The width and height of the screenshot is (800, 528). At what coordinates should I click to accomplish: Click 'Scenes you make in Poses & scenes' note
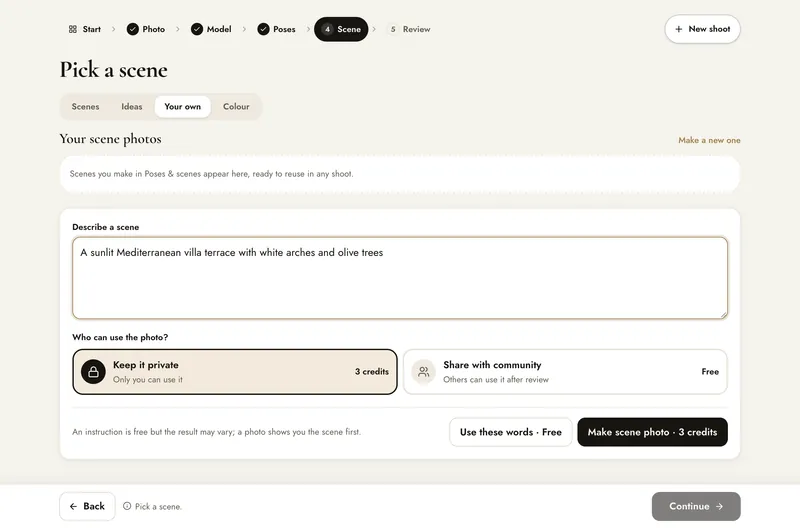211,174
